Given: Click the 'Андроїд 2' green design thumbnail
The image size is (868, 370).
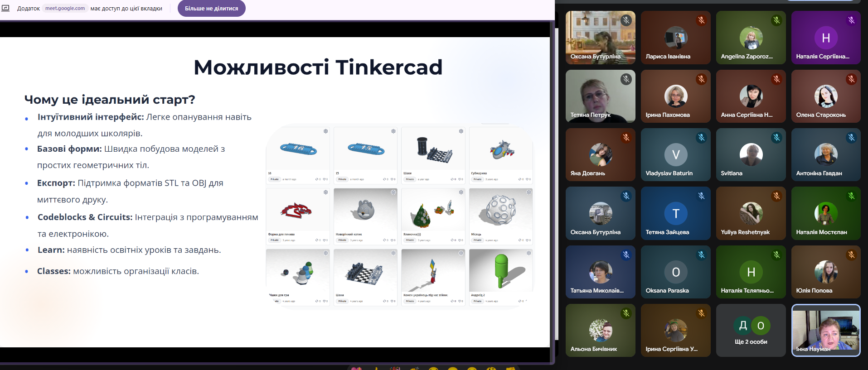Looking at the screenshot, I should click(x=501, y=270).
